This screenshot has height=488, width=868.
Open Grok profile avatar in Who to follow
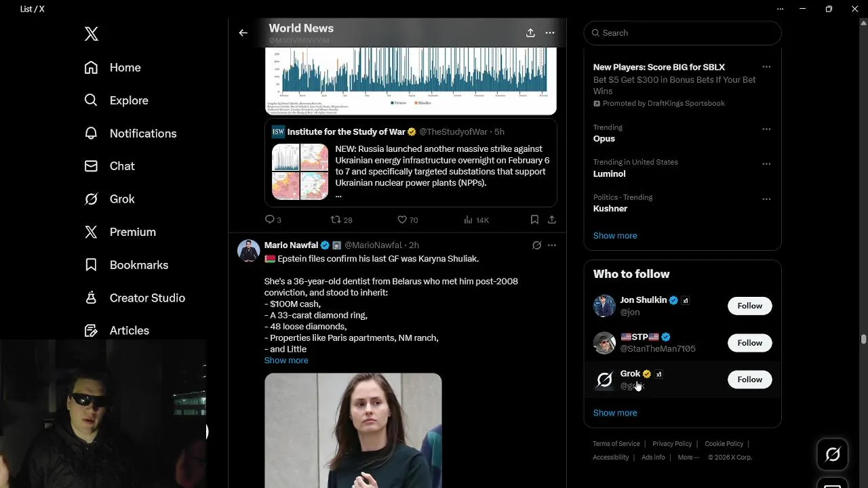pos(604,380)
